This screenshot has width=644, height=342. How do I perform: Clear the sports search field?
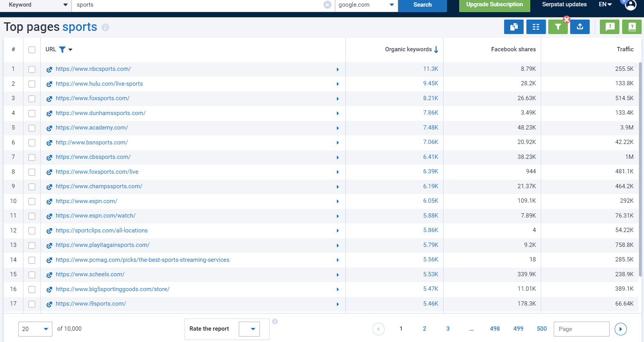pyautogui.click(x=327, y=5)
